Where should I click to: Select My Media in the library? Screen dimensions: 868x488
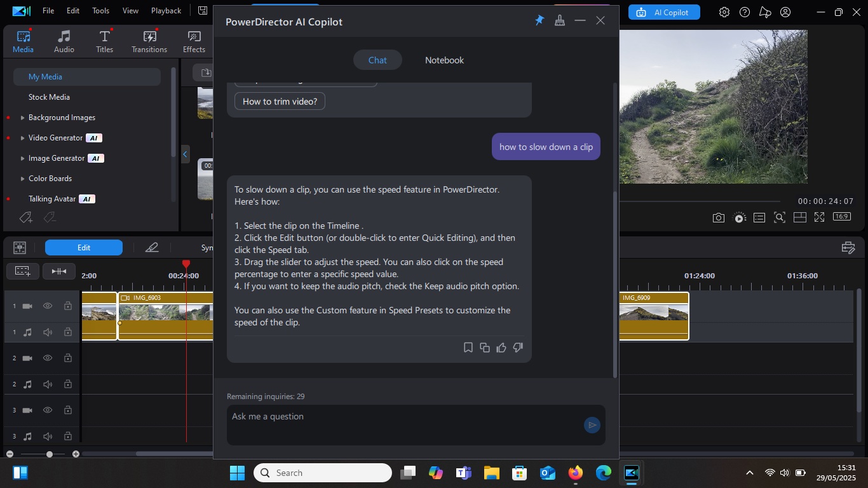pyautogui.click(x=87, y=76)
